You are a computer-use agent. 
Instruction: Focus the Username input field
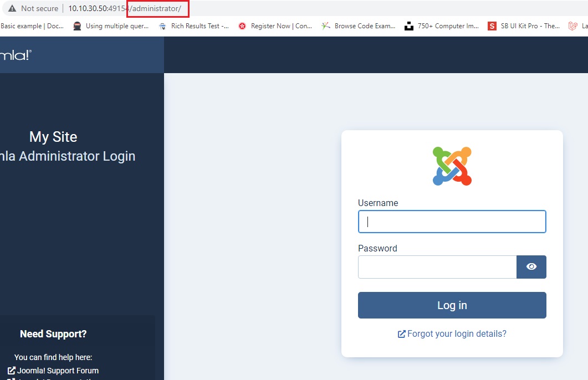452,222
